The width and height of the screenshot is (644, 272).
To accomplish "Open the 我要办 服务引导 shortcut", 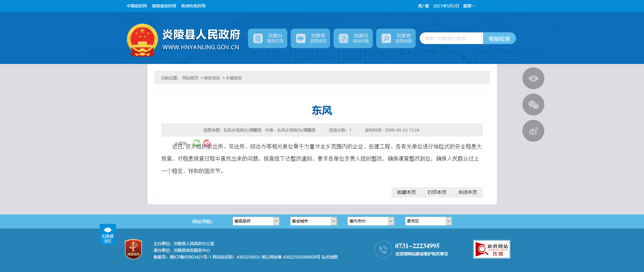I will tap(267, 38).
